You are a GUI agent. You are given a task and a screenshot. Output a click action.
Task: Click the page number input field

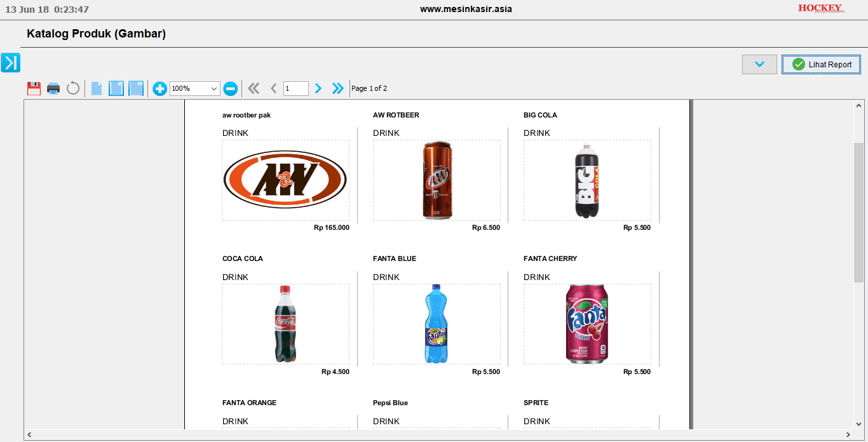click(x=296, y=88)
